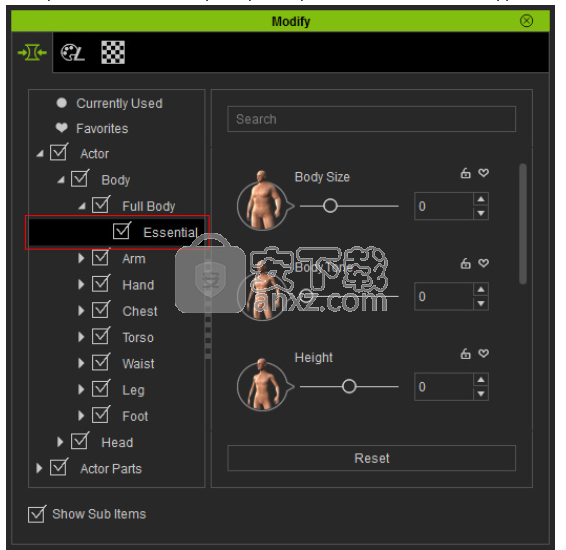Add Body Tone to favorites heart
The image size is (566, 550).
484,263
